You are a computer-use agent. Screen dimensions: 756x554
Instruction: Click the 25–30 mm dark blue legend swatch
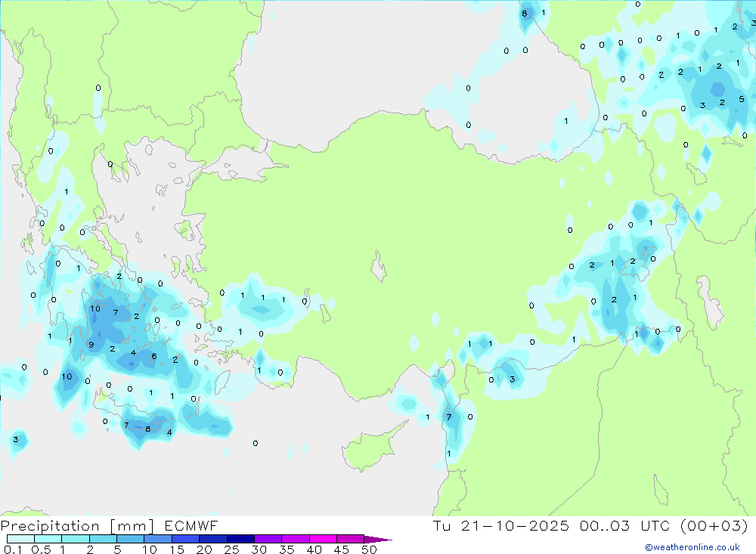coord(240,539)
